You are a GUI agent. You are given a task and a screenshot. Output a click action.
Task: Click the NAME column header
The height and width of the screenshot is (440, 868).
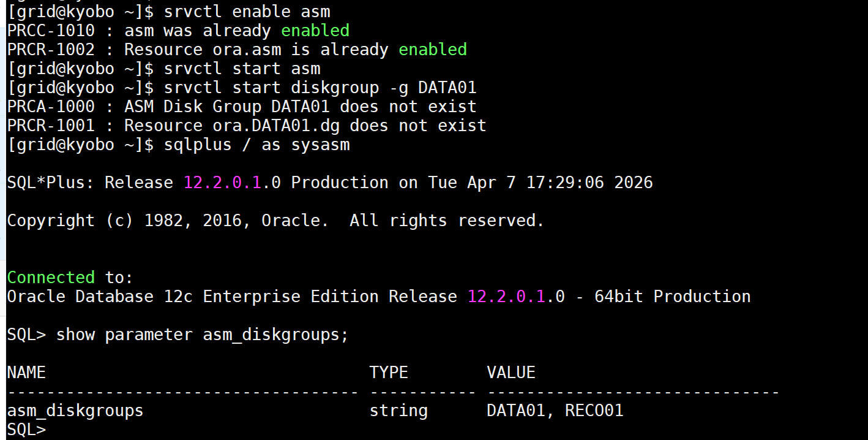(26, 372)
